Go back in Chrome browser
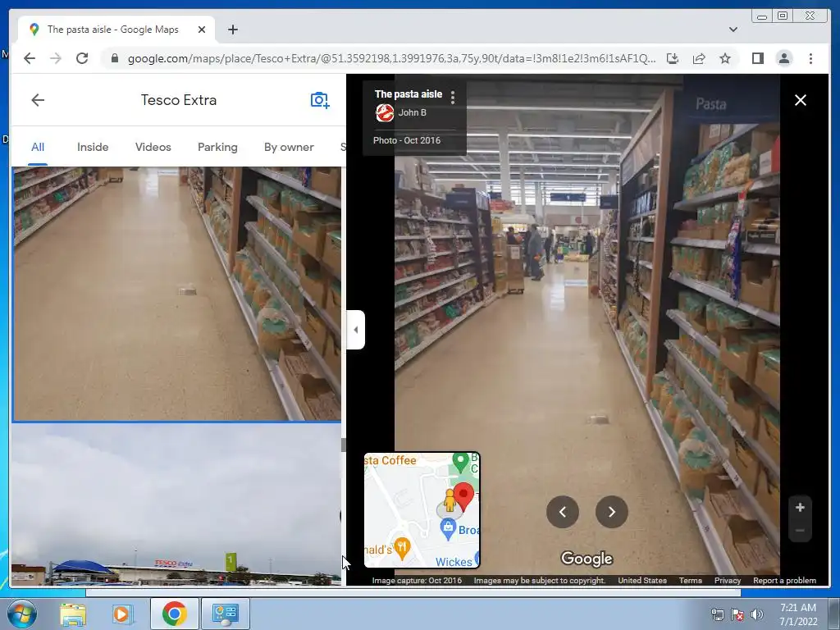This screenshot has width=840, height=630. click(30, 58)
